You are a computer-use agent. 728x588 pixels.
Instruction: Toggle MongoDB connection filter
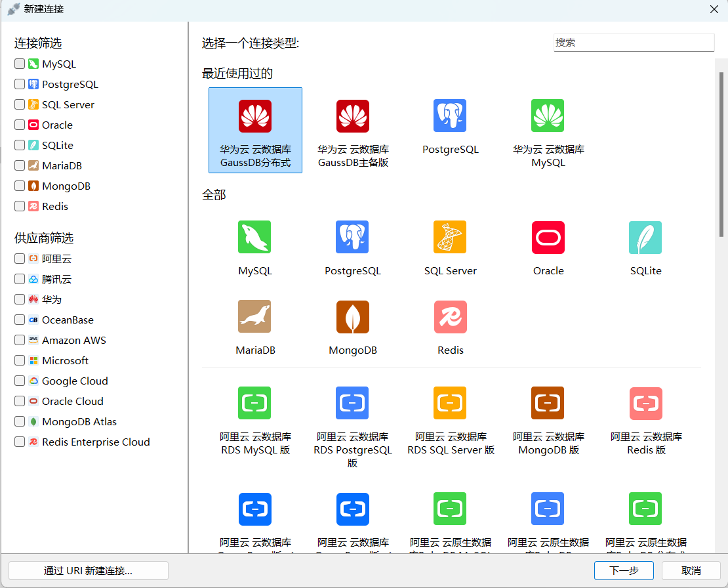click(x=20, y=186)
